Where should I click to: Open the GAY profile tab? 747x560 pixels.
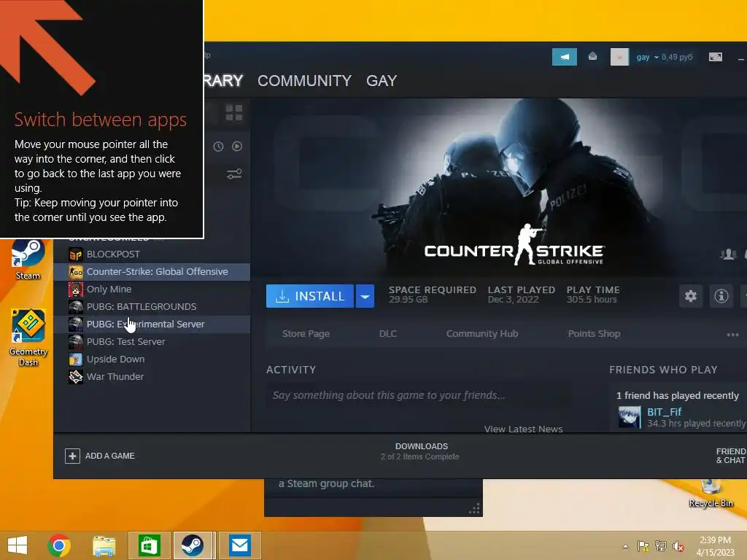coord(382,81)
